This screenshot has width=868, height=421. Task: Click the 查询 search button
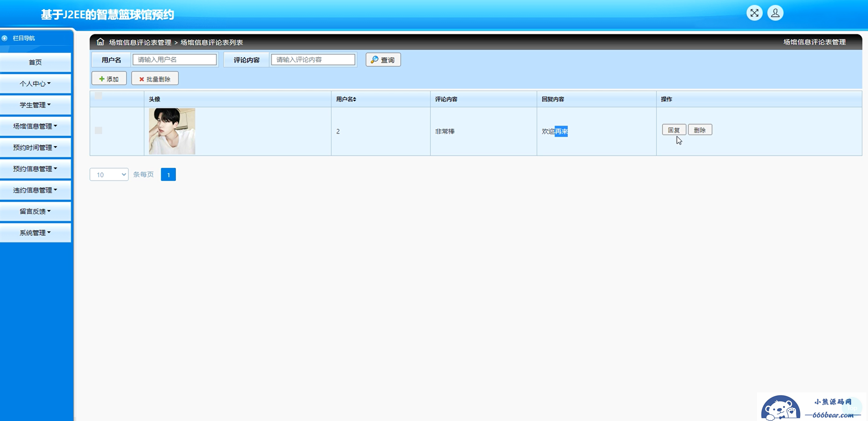(x=383, y=60)
